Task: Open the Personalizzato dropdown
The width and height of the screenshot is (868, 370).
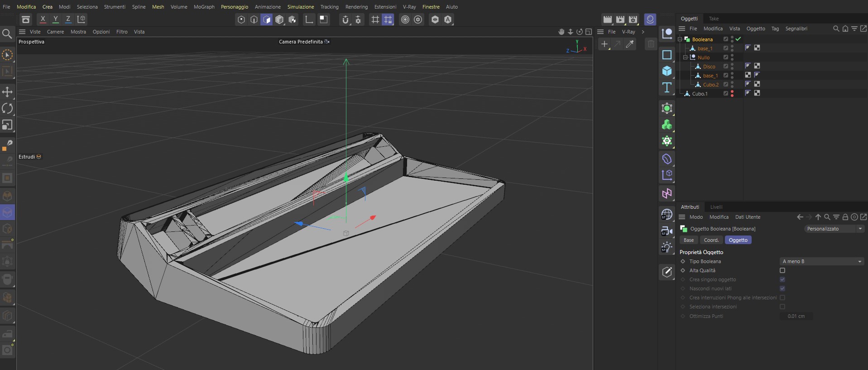Action: tap(834, 229)
